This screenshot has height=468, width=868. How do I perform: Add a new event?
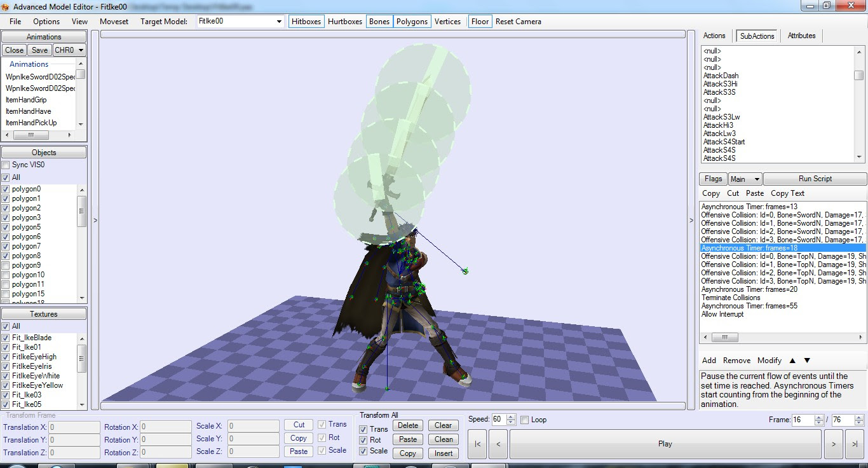709,361
